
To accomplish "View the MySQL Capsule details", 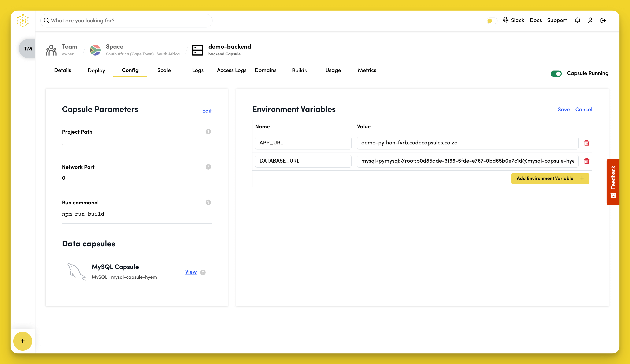I will pyautogui.click(x=191, y=272).
